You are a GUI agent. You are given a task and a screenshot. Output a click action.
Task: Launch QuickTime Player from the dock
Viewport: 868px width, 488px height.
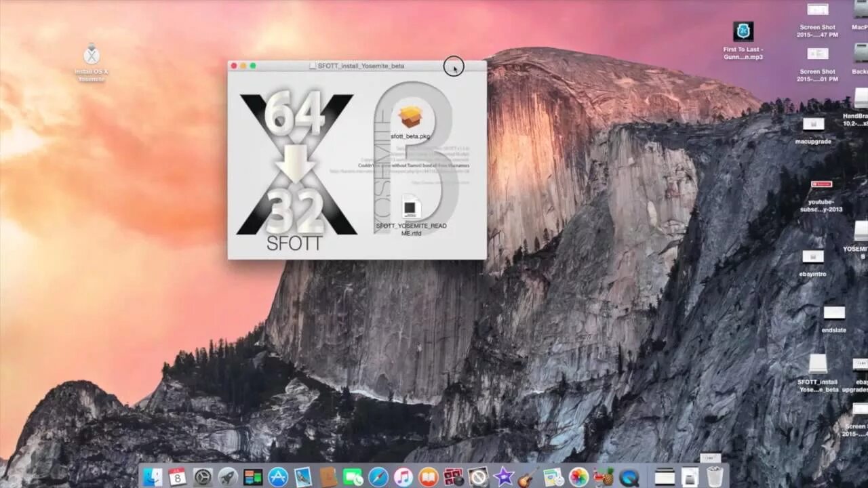629,476
